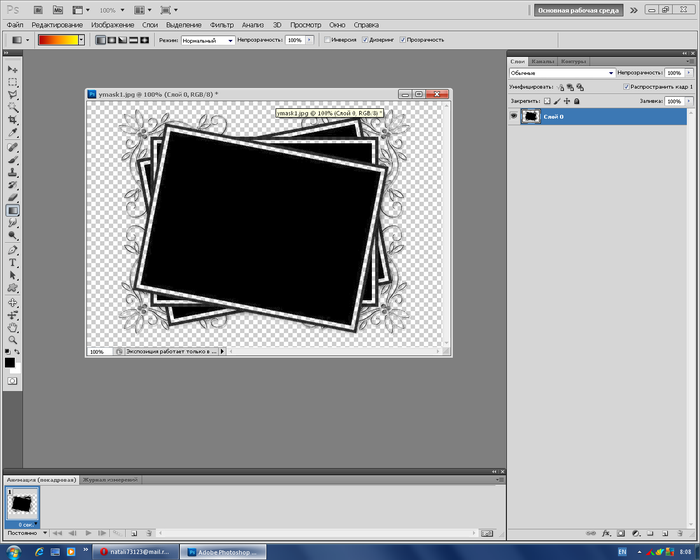The image size is (700, 560).
Task: Click the foreground color swatch
Action: [9, 362]
